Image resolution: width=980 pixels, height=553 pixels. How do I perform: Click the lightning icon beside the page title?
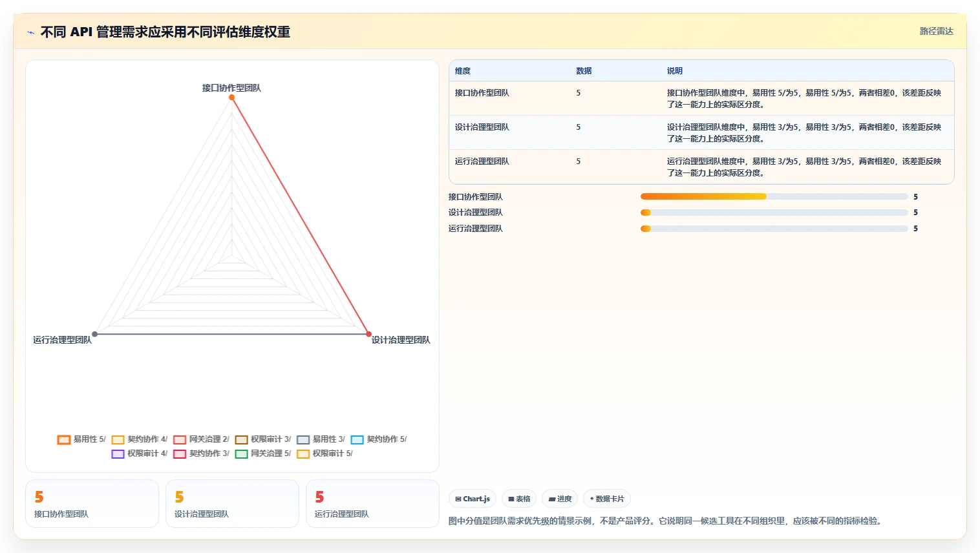click(30, 32)
